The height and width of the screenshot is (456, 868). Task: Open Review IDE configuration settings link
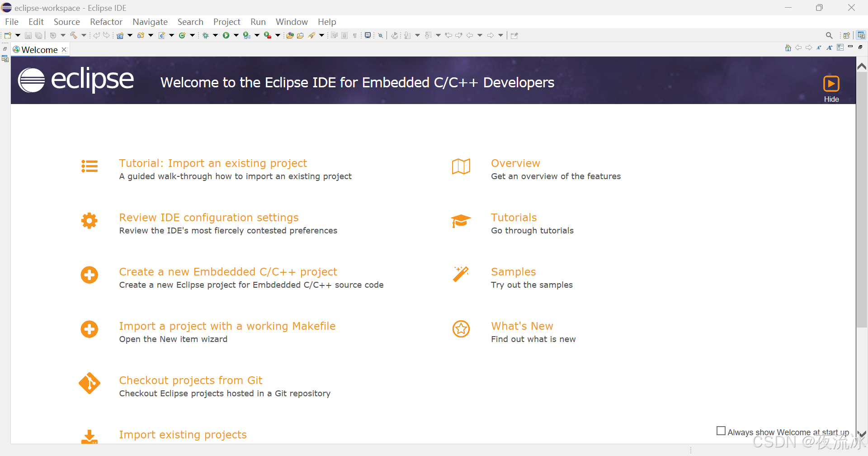click(x=209, y=218)
